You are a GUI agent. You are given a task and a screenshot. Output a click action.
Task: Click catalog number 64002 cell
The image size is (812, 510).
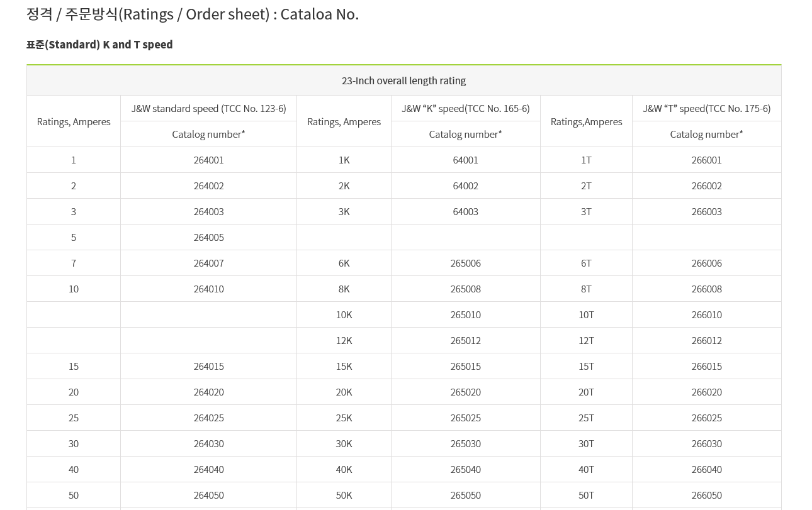465,186
